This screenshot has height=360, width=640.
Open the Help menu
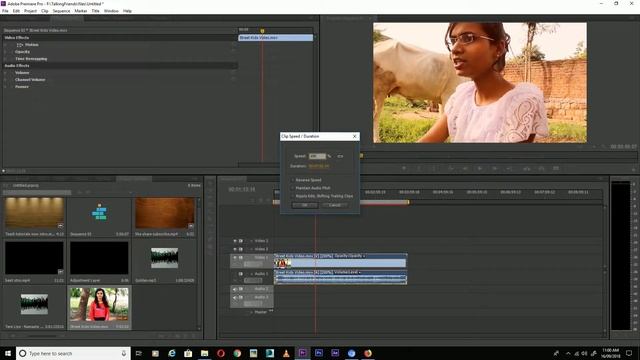(127, 11)
